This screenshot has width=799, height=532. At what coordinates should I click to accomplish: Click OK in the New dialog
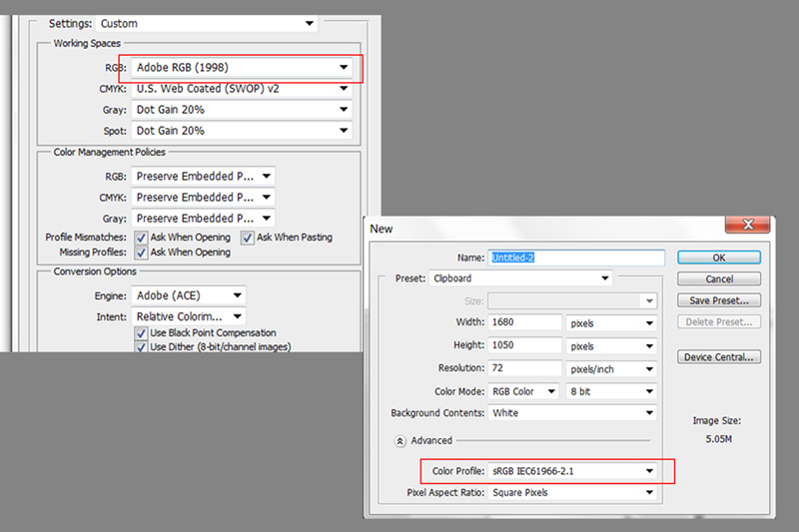coord(719,258)
